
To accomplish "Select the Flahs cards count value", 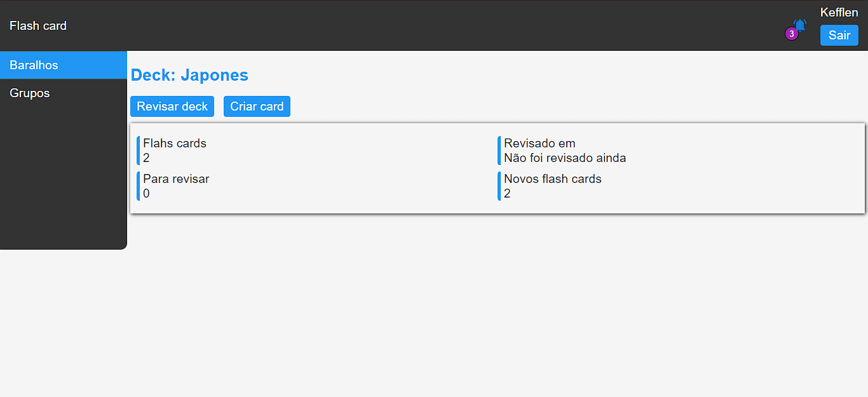I will (147, 158).
